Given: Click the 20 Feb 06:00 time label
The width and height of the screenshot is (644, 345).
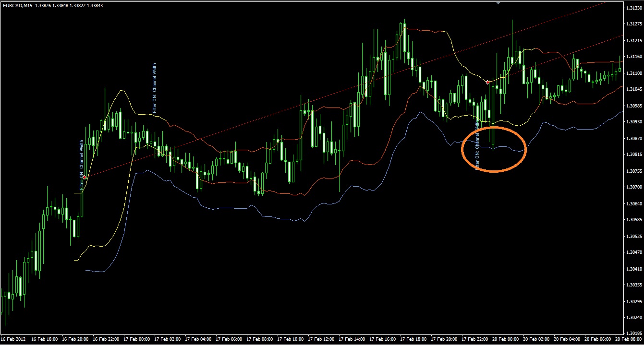Looking at the screenshot, I should tap(598, 339).
